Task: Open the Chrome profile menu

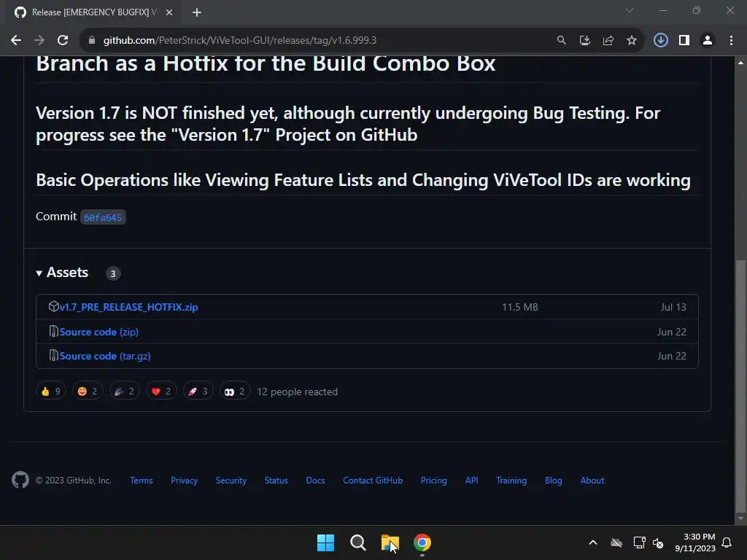Action: [x=708, y=41]
